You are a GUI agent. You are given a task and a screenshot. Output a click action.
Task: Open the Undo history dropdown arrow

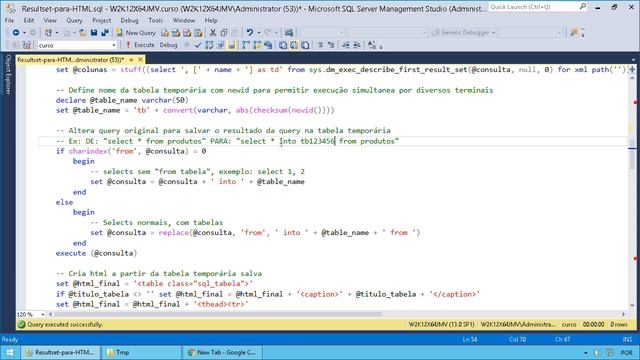point(259,33)
